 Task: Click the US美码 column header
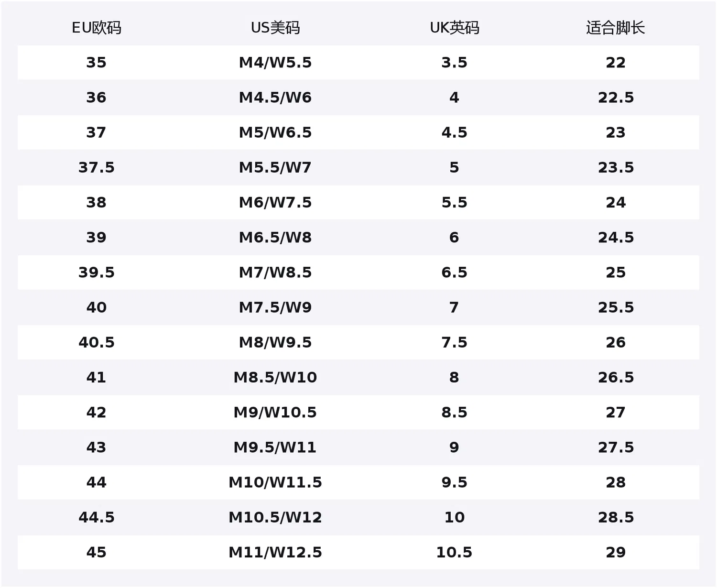tap(275, 28)
